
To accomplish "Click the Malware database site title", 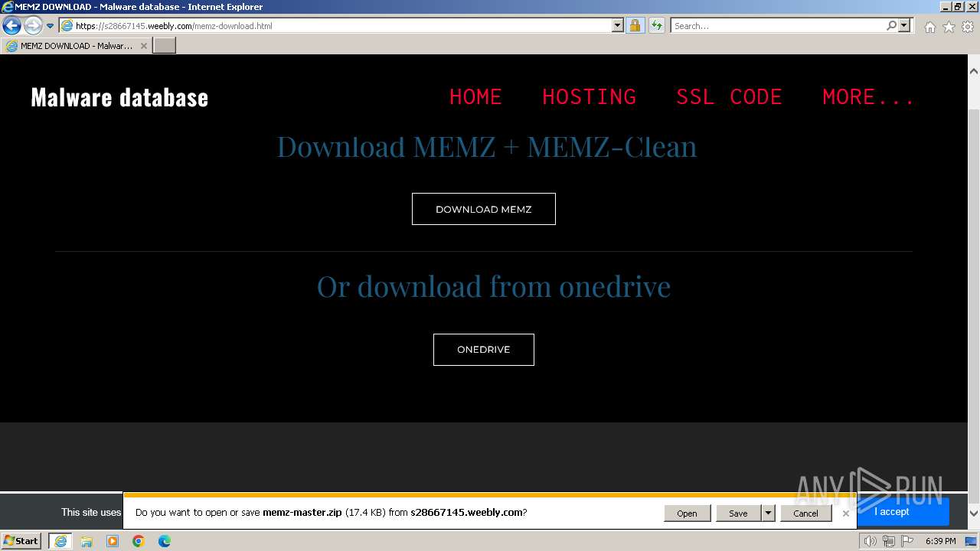I will pos(119,97).
